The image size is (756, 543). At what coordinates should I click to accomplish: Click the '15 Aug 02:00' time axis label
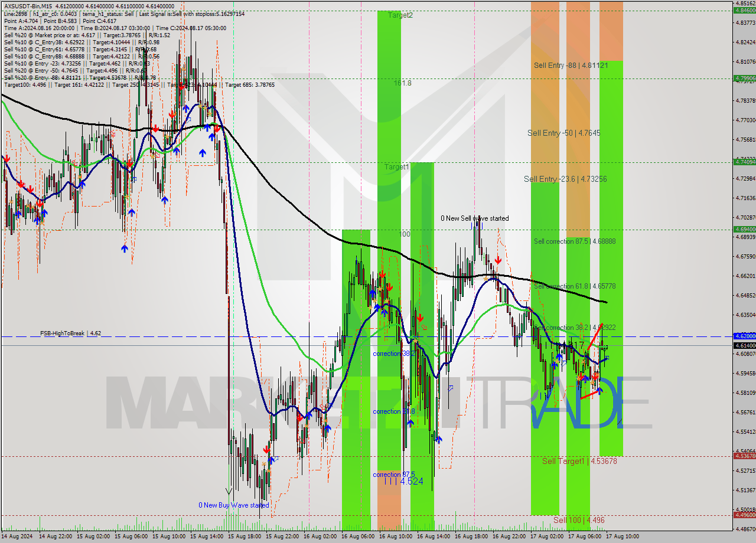[x=93, y=537]
